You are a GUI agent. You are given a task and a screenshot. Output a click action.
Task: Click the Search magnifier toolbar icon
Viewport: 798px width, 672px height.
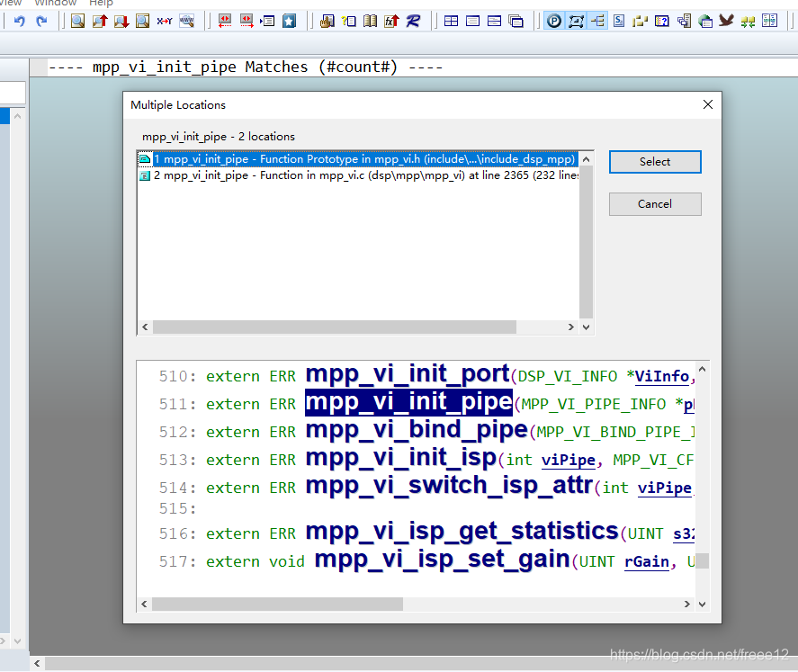coord(78,21)
